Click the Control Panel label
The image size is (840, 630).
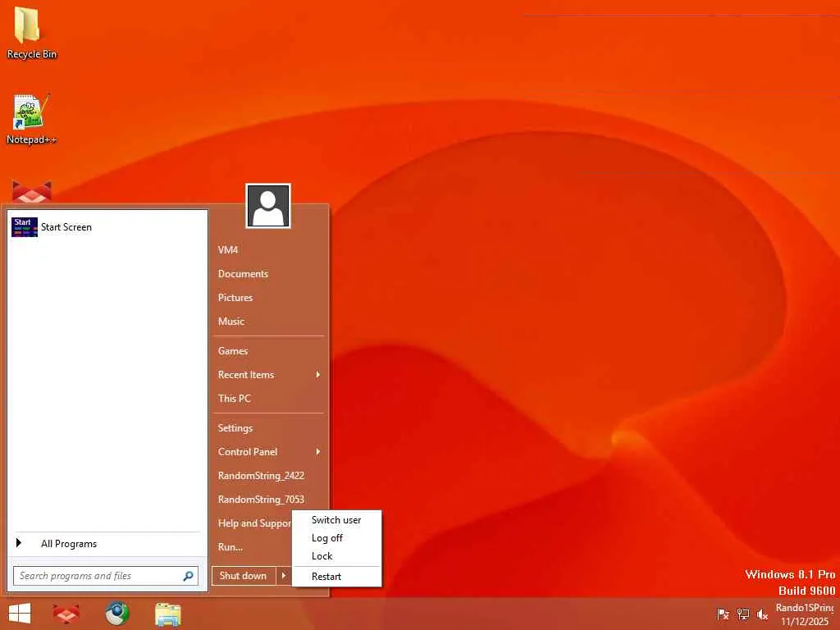coord(248,452)
